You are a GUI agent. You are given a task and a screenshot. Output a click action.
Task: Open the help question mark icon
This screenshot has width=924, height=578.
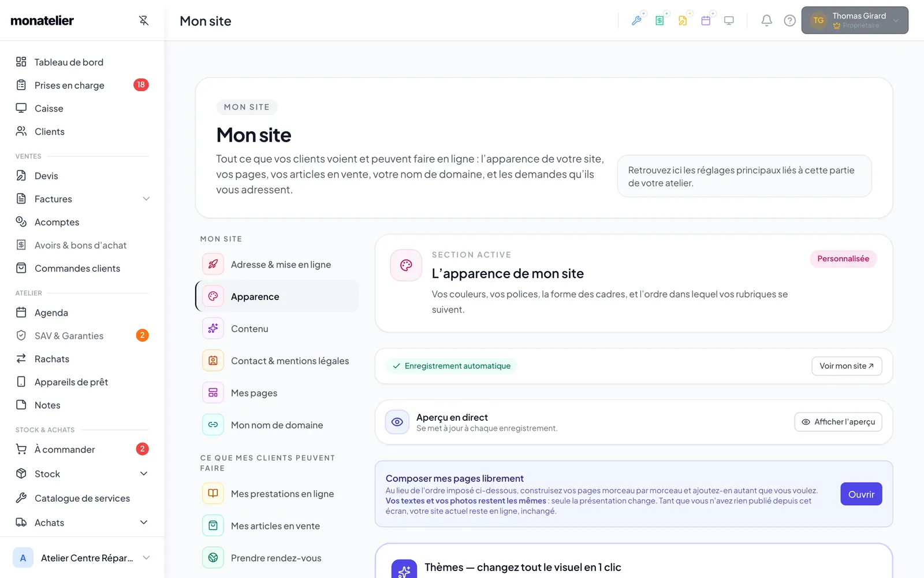click(789, 21)
